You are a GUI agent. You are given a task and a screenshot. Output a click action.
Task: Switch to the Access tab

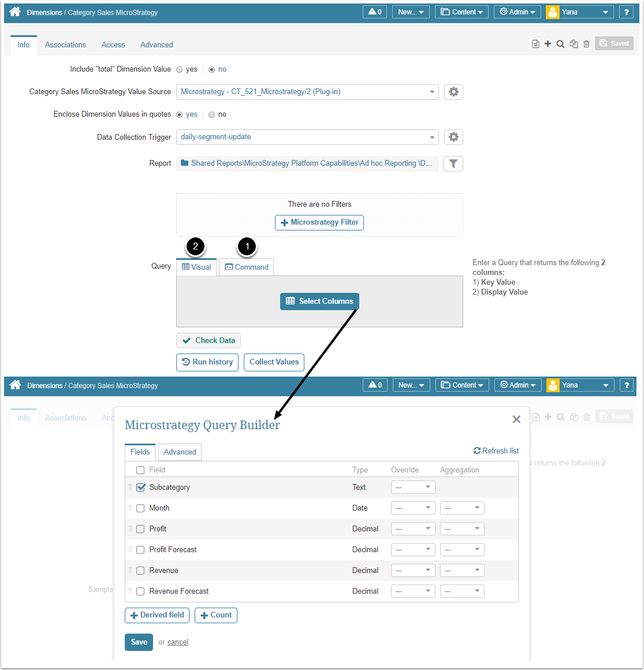pos(113,45)
